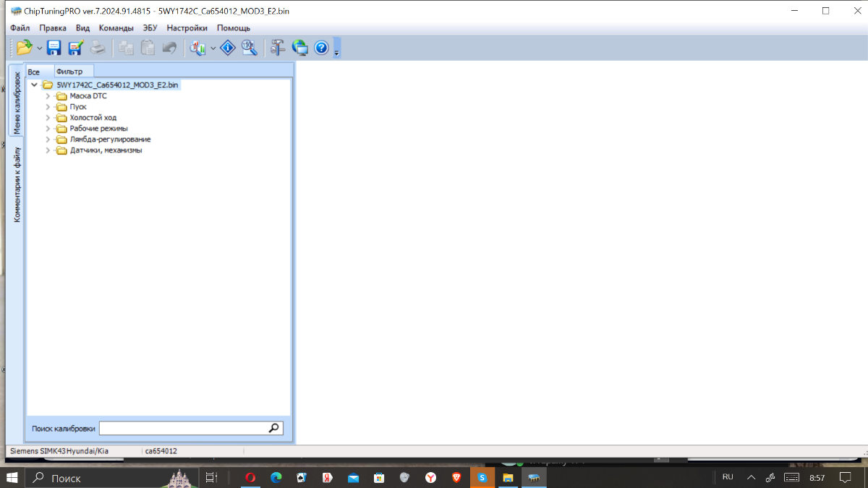
Task: Expand the Маска DTC folder
Action: pos(48,95)
